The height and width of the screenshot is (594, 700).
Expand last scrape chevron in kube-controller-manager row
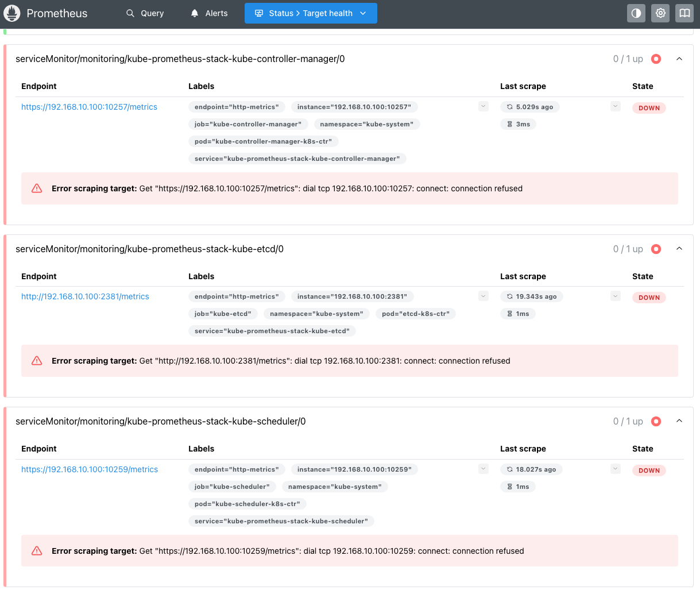pyautogui.click(x=616, y=106)
